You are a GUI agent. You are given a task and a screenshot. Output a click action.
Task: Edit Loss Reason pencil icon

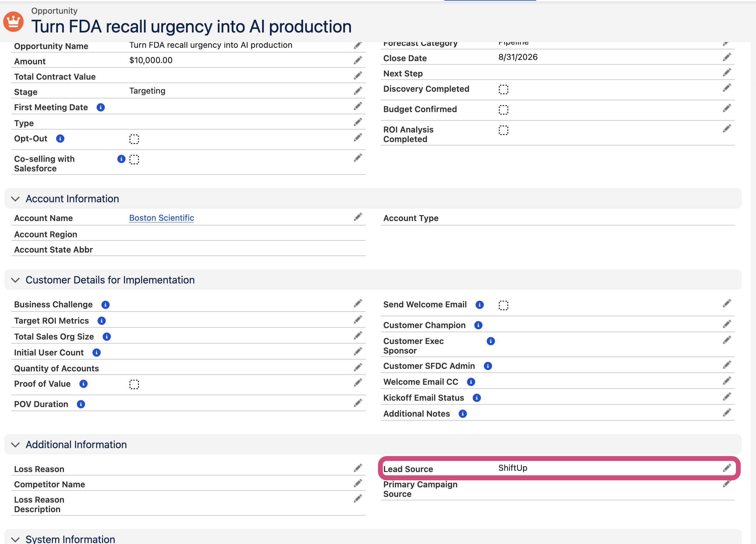click(x=358, y=468)
